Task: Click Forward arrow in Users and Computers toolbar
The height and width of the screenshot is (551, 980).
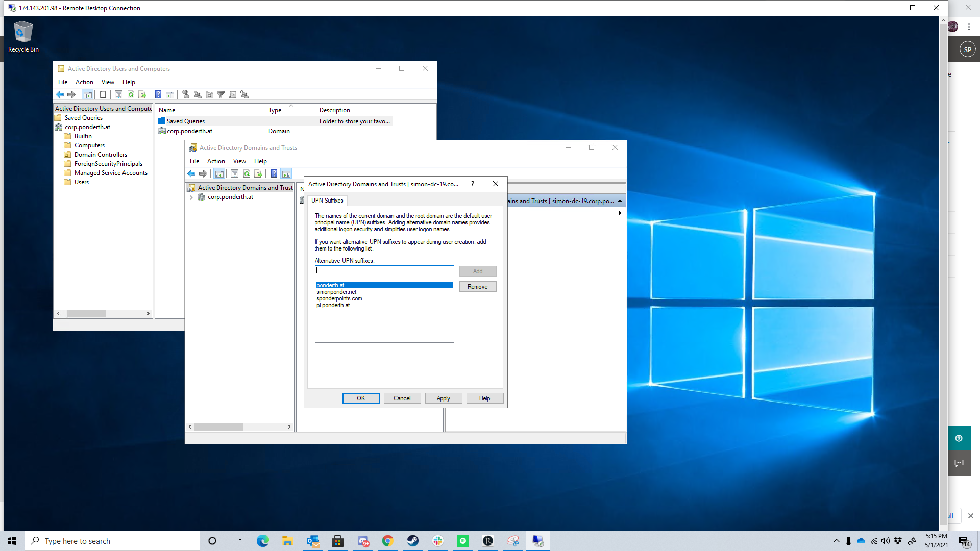Action: point(71,95)
